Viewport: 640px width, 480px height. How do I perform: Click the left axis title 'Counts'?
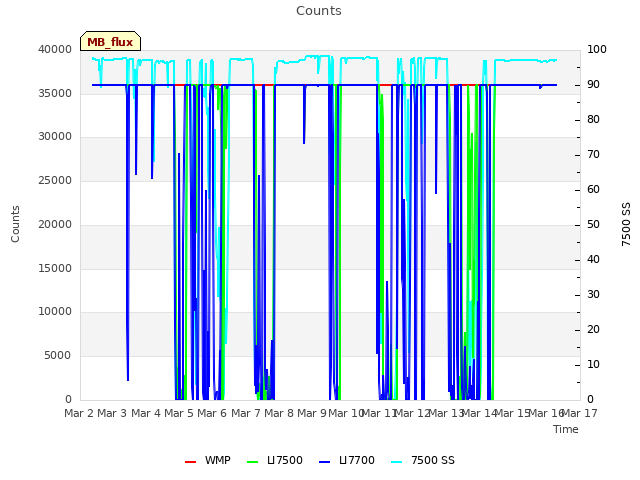[x=15, y=224]
